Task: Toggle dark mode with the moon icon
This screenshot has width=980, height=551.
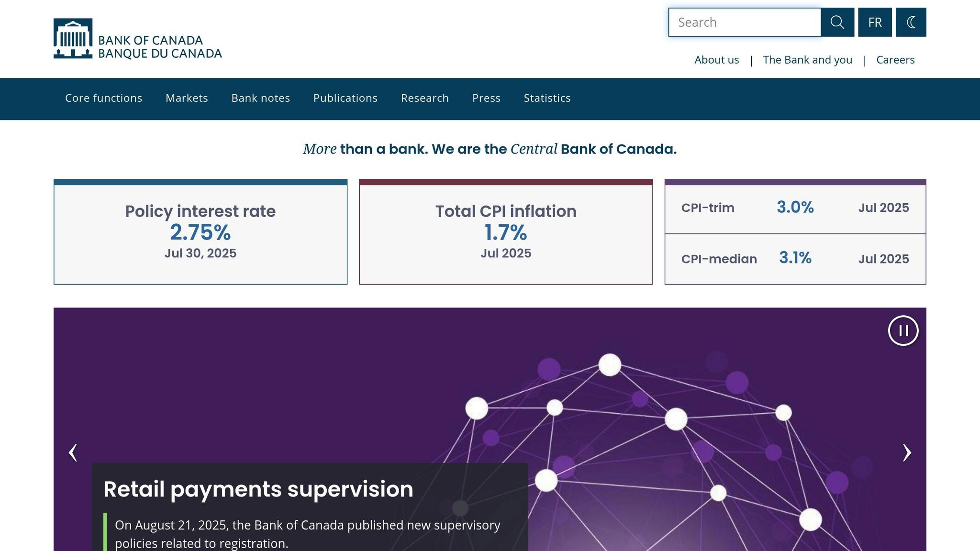Action: (x=911, y=22)
